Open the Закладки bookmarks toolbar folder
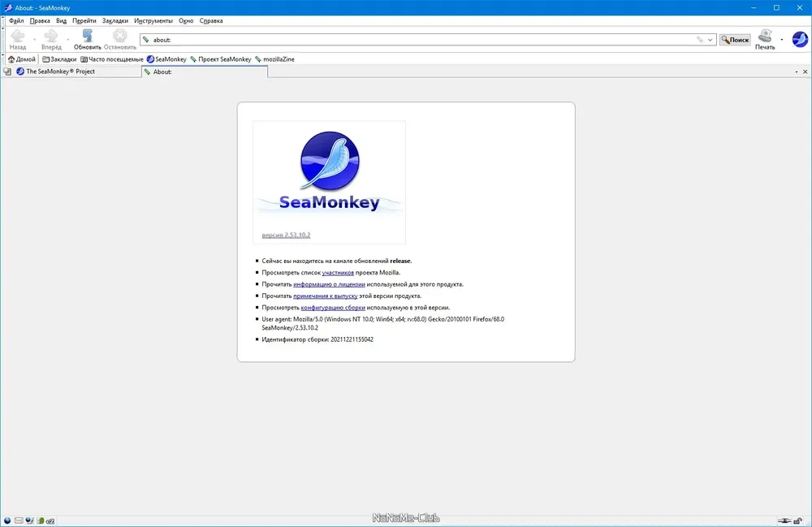This screenshot has height=527, width=812. (59, 59)
